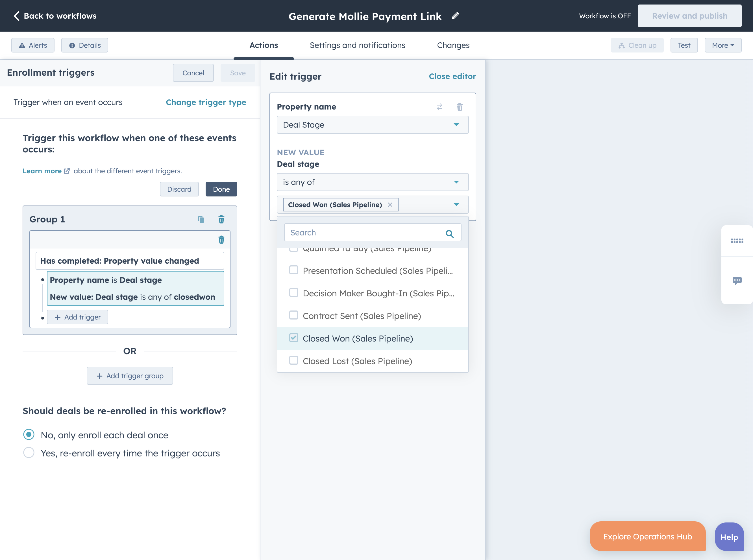753x560 pixels.
Task: Click the swap icon beside Property name
Action: (x=439, y=107)
